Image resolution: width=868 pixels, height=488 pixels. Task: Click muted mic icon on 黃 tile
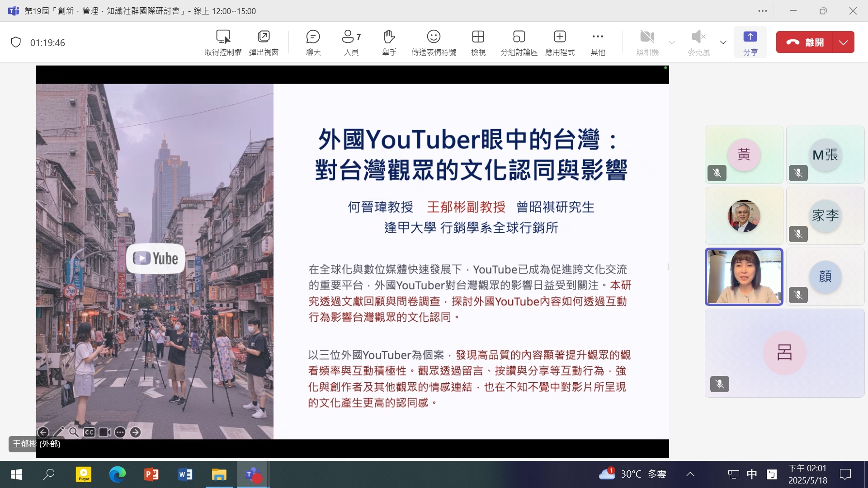pyautogui.click(x=717, y=173)
